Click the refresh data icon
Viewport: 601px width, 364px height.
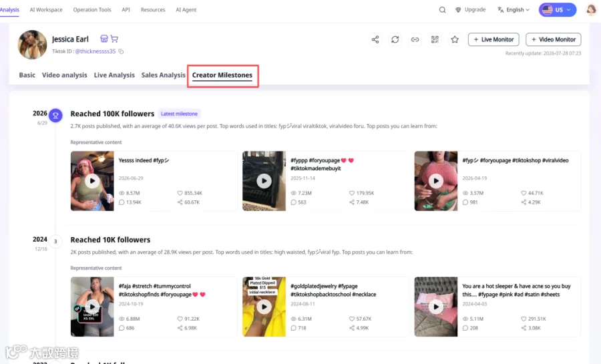coord(395,39)
